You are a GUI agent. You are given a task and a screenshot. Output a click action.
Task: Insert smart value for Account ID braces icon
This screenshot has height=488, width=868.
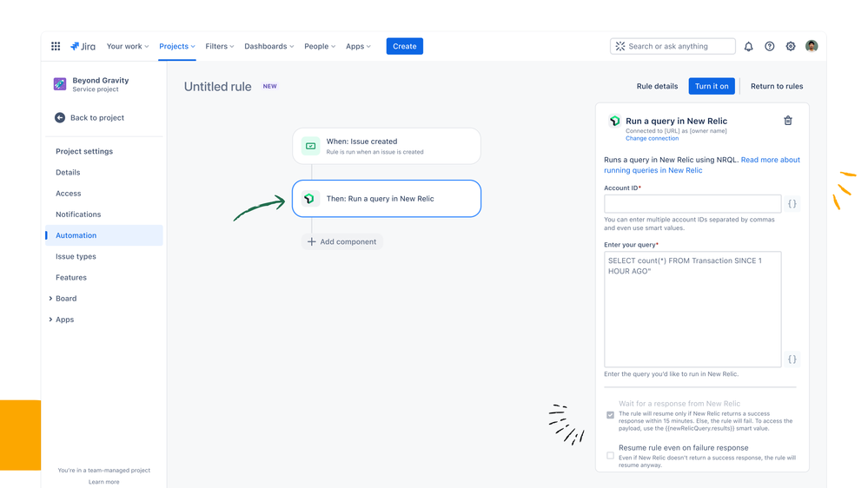[x=792, y=203]
